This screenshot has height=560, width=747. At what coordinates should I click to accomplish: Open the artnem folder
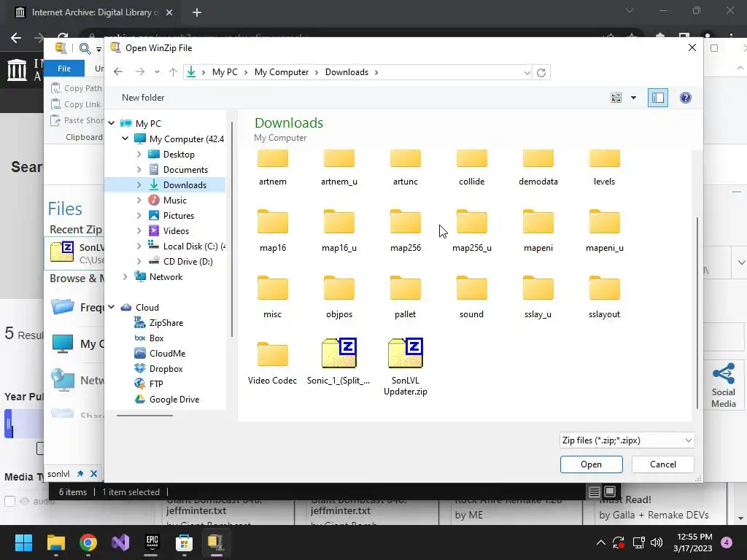coord(273,168)
